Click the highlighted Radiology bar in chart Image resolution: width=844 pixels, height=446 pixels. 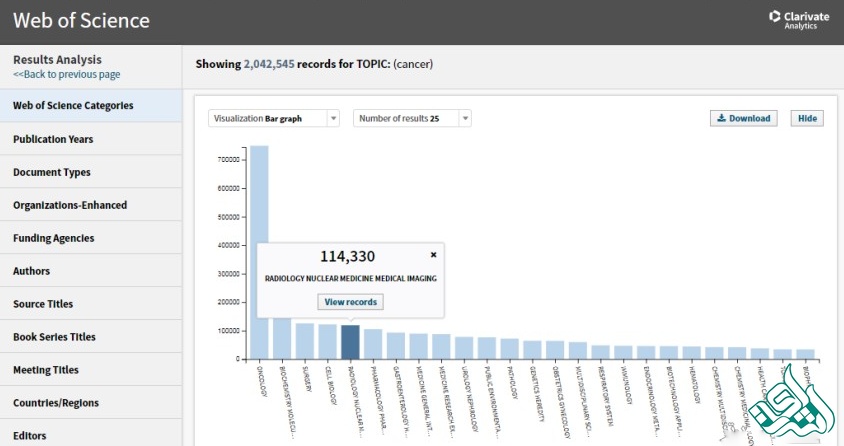[350, 341]
